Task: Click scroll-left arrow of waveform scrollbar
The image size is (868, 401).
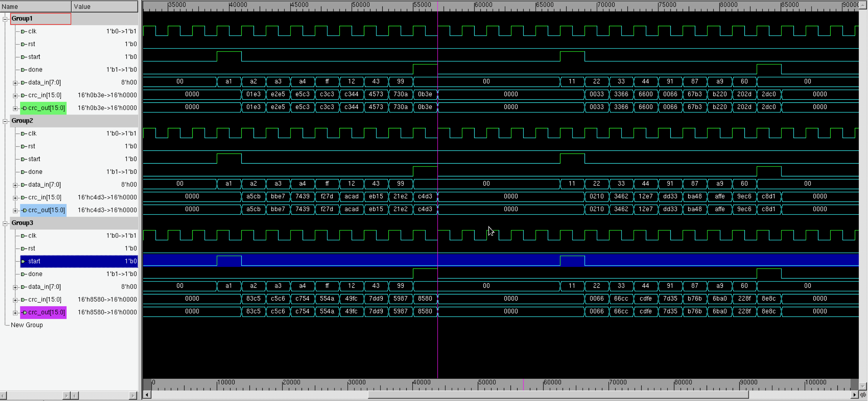Action: (147, 395)
